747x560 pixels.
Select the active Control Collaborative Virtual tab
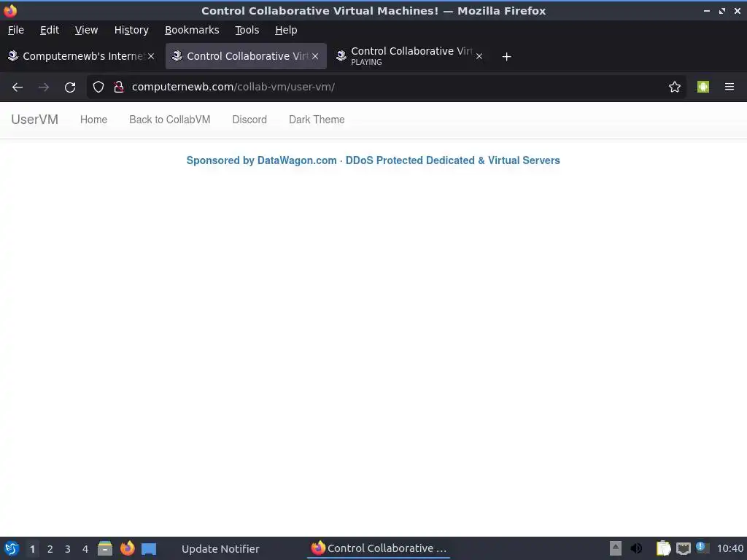[x=246, y=56]
